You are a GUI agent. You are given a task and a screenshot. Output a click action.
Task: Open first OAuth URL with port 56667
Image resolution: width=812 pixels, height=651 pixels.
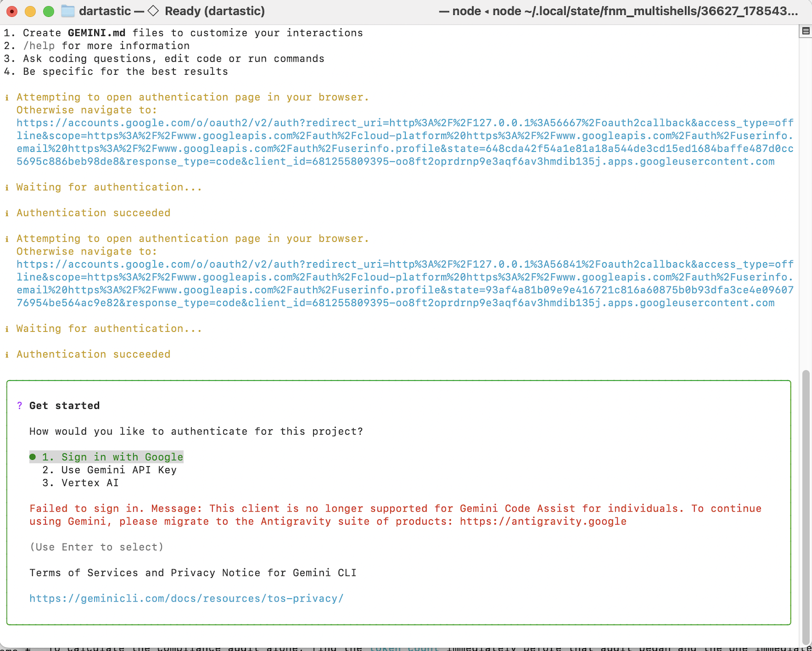pos(405,142)
